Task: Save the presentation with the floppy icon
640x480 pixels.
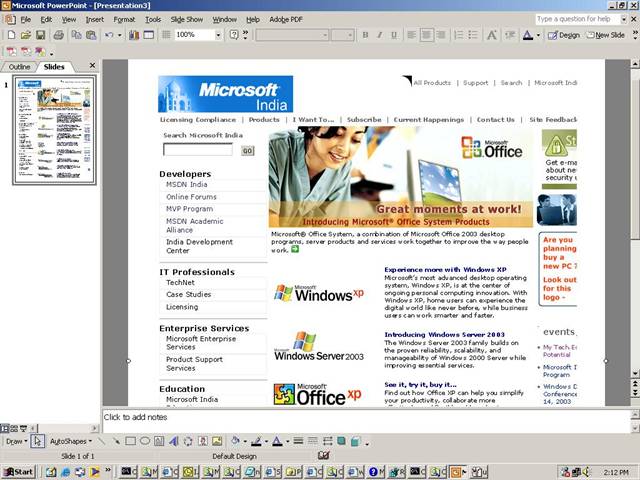Action: pyautogui.click(x=40, y=35)
